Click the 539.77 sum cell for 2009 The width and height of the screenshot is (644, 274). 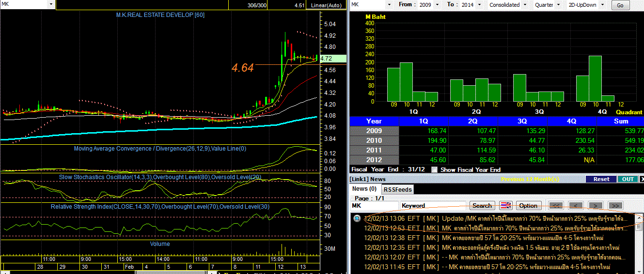click(621, 131)
